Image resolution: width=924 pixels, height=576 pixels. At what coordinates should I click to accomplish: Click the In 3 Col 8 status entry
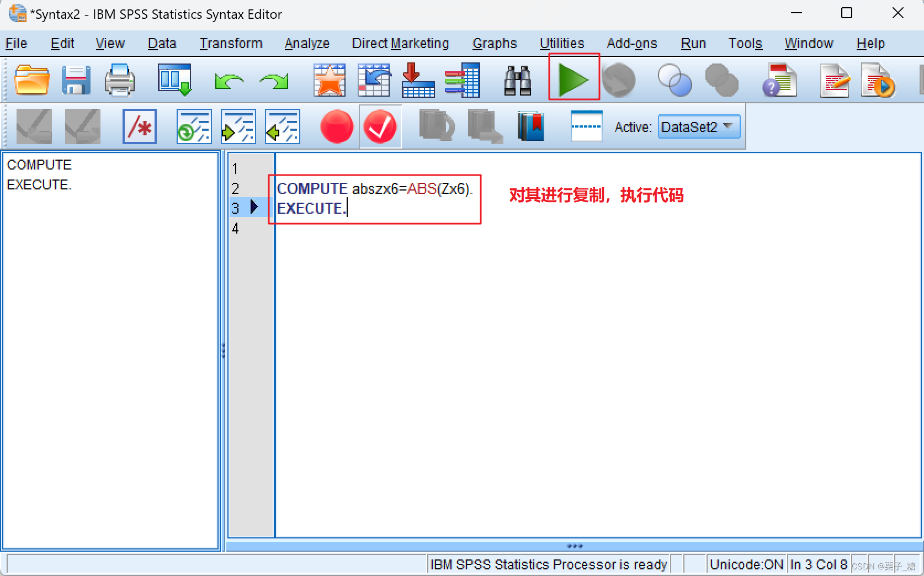pyautogui.click(x=819, y=564)
